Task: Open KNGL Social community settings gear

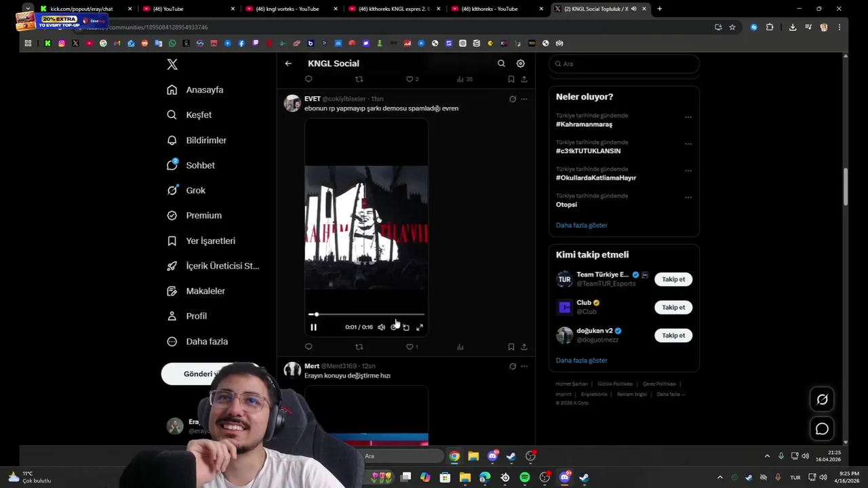Action: pos(520,64)
